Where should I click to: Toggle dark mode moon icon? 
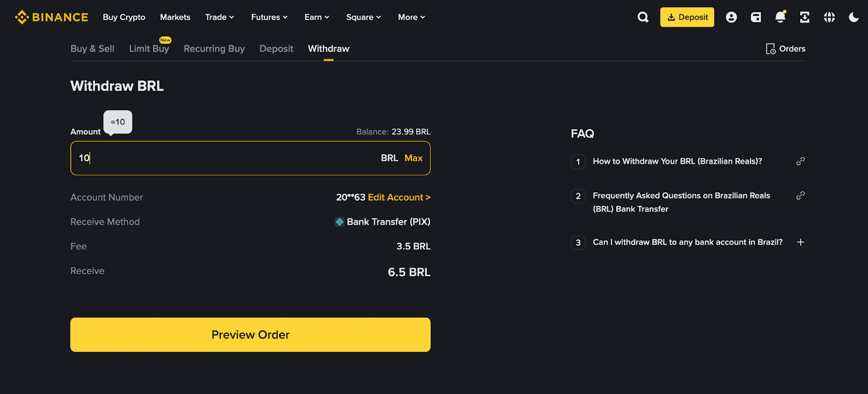pyautogui.click(x=853, y=17)
